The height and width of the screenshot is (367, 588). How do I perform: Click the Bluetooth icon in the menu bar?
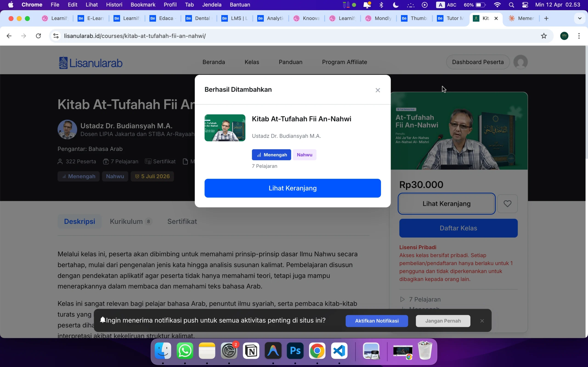click(x=381, y=5)
